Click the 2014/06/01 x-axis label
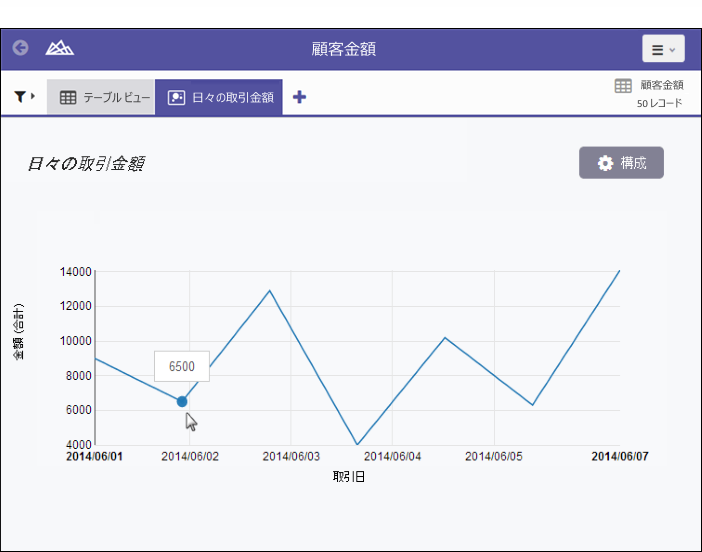This screenshot has width=702, height=552. pos(94,457)
